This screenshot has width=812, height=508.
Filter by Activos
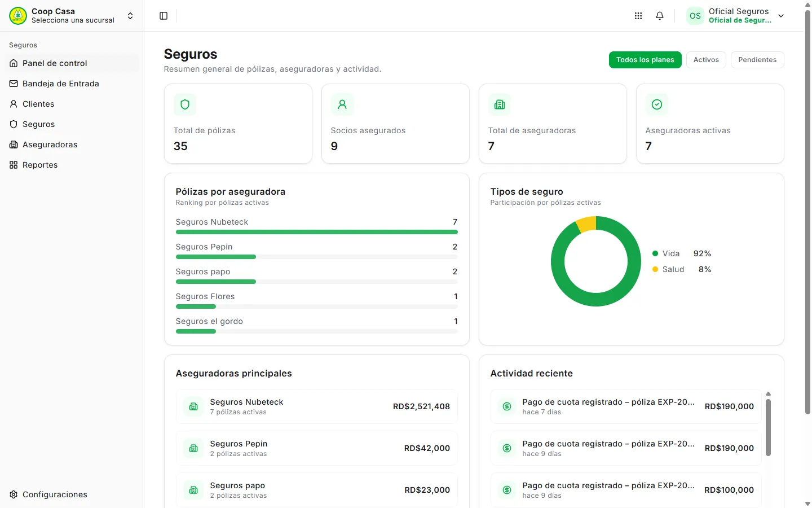706,60
